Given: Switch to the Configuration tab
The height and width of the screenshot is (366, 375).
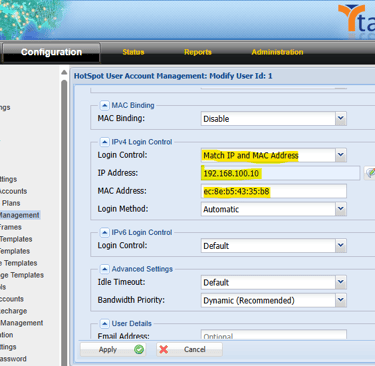Looking at the screenshot, I should pyautogui.click(x=51, y=52).
